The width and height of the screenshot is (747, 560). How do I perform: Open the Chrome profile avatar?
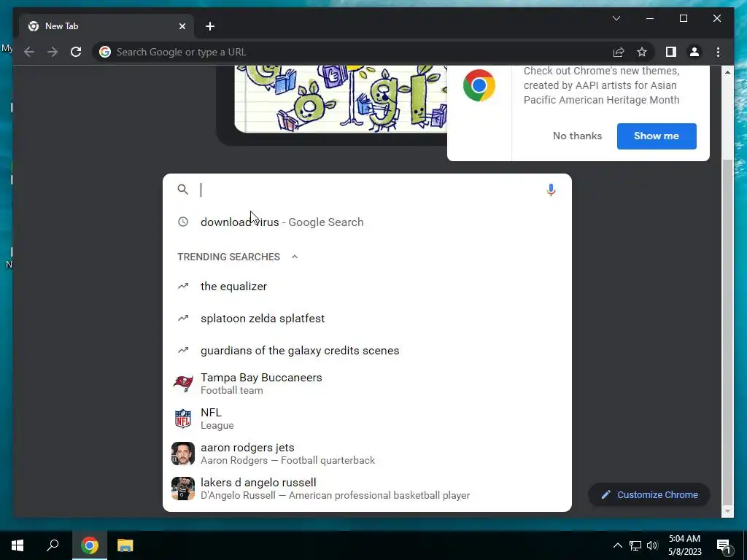(x=694, y=52)
